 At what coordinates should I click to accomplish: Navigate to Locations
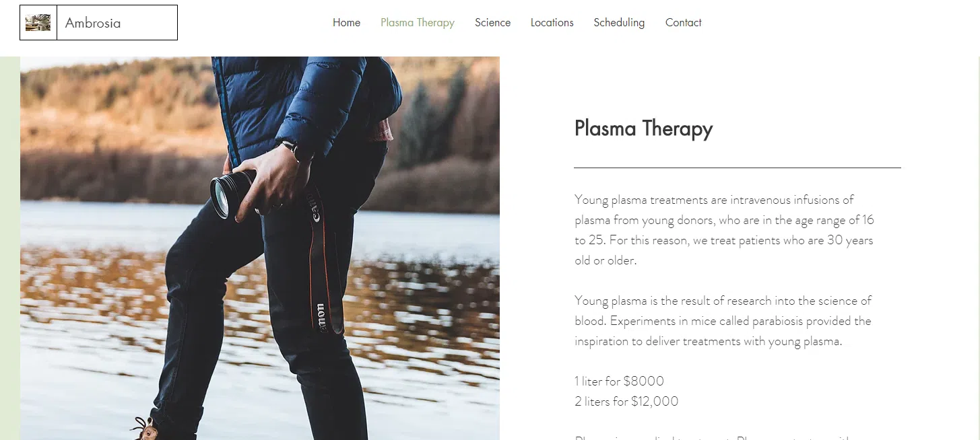(x=552, y=23)
